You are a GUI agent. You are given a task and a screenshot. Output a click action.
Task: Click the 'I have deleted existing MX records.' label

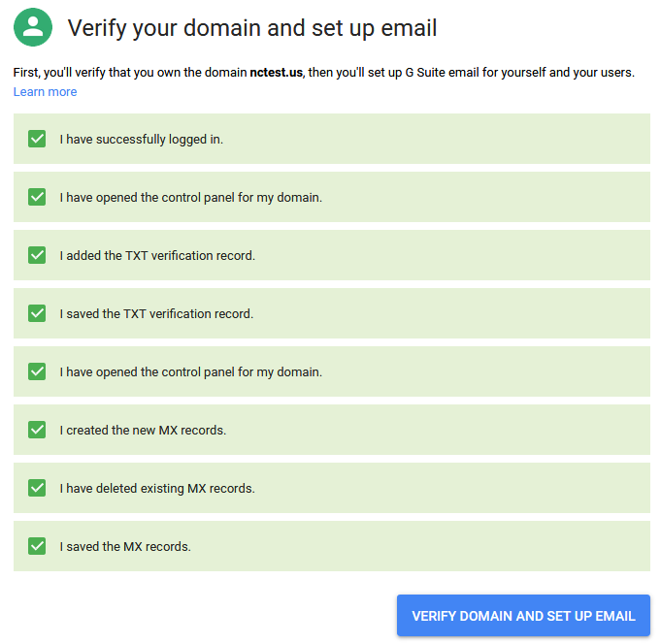pos(157,489)
